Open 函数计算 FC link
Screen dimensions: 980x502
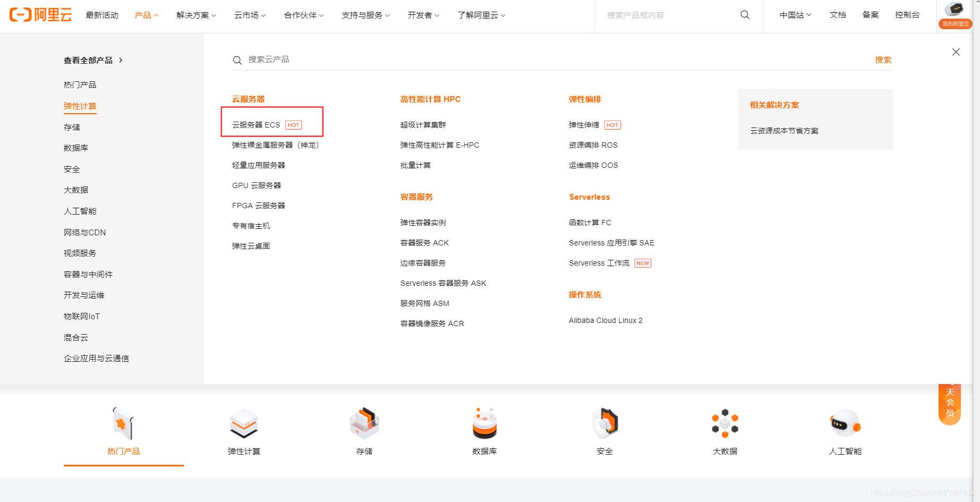point(590,223)
